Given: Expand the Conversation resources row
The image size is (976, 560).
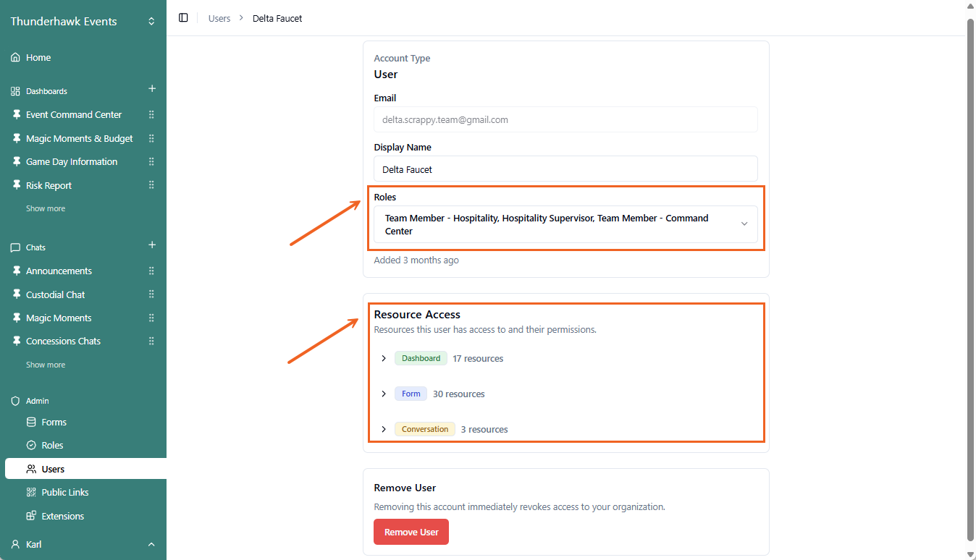Looking at the screenshot, I should tap(384, 430).
